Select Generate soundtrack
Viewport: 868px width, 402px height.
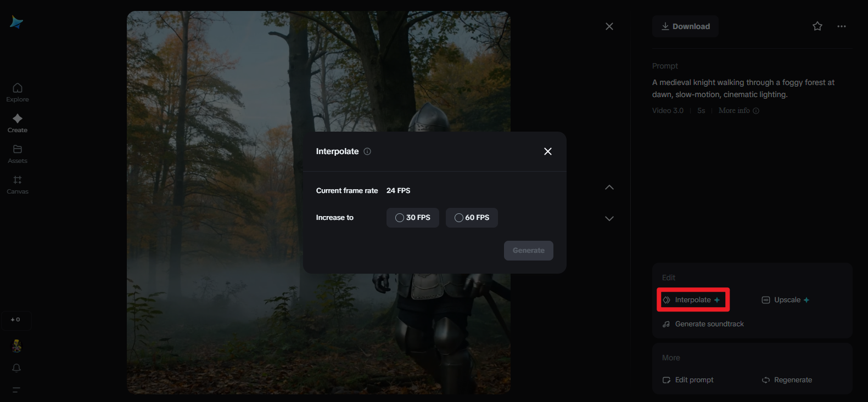(x=703, y=324)
